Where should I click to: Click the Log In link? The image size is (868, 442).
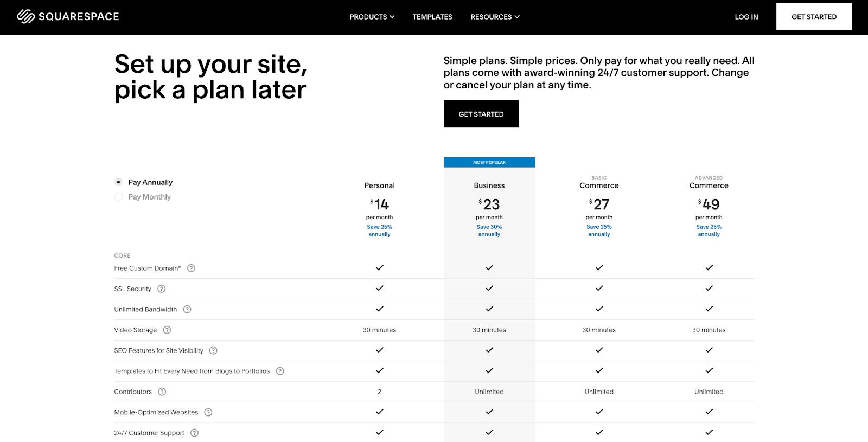click(746, 17)
